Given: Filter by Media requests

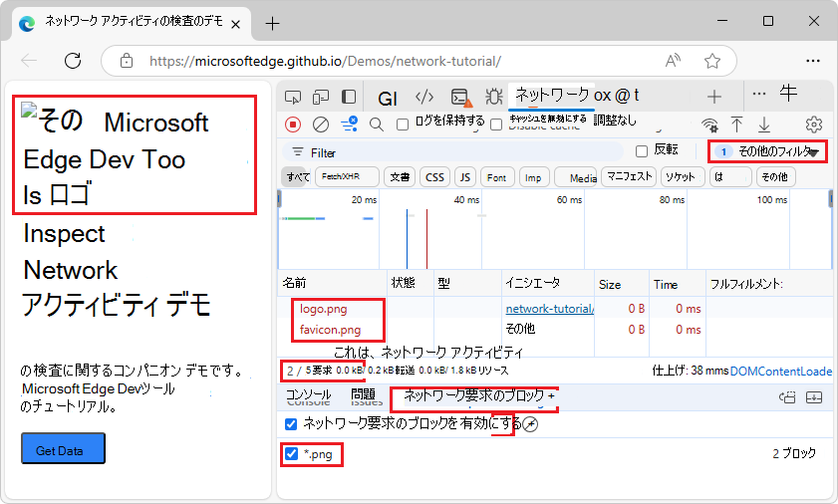Looking at the screenshot, I should coord(576,177).
